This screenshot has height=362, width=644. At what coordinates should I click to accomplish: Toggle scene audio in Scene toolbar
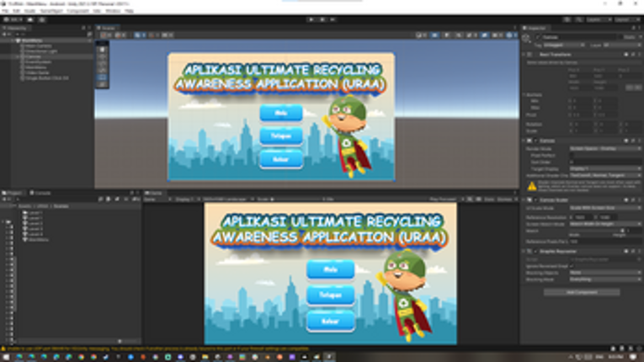(x=459, y=35)
